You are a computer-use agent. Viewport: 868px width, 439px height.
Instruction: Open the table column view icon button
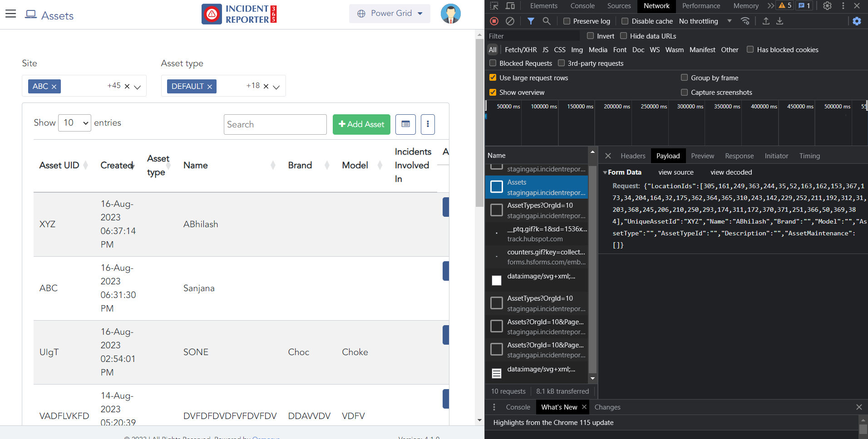(405, 124)
